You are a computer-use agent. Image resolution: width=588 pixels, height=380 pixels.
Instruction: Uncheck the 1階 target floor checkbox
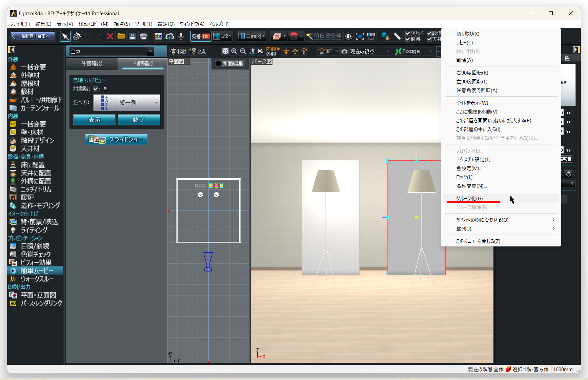96,89
